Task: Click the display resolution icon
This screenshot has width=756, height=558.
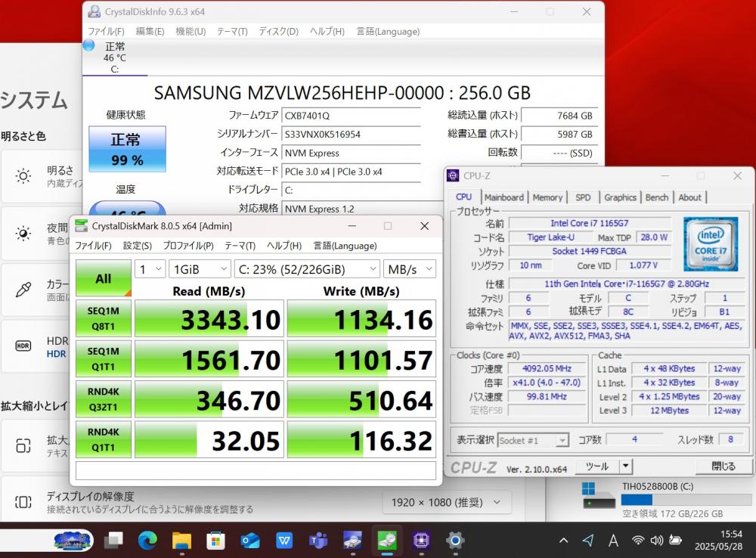Action: tap(23, 502)
